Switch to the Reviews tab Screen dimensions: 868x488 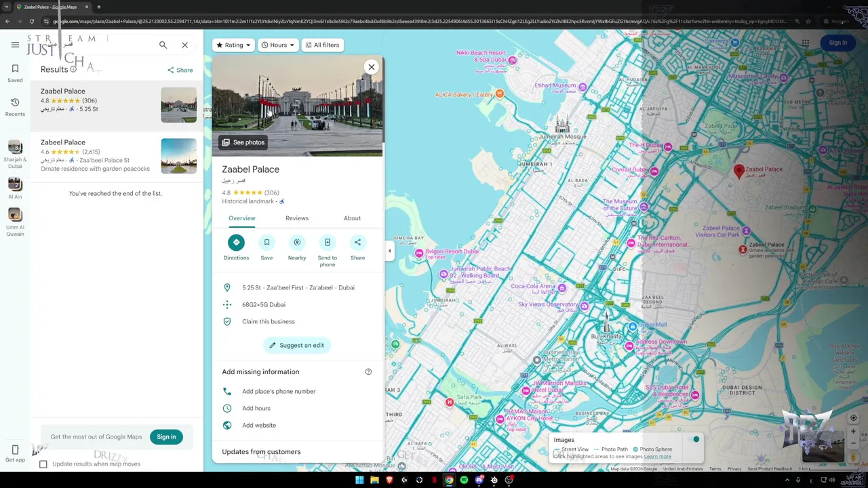(297, 218)
